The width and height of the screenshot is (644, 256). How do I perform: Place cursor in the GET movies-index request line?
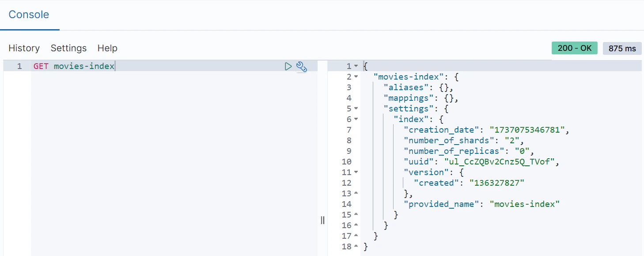[74, 66]
